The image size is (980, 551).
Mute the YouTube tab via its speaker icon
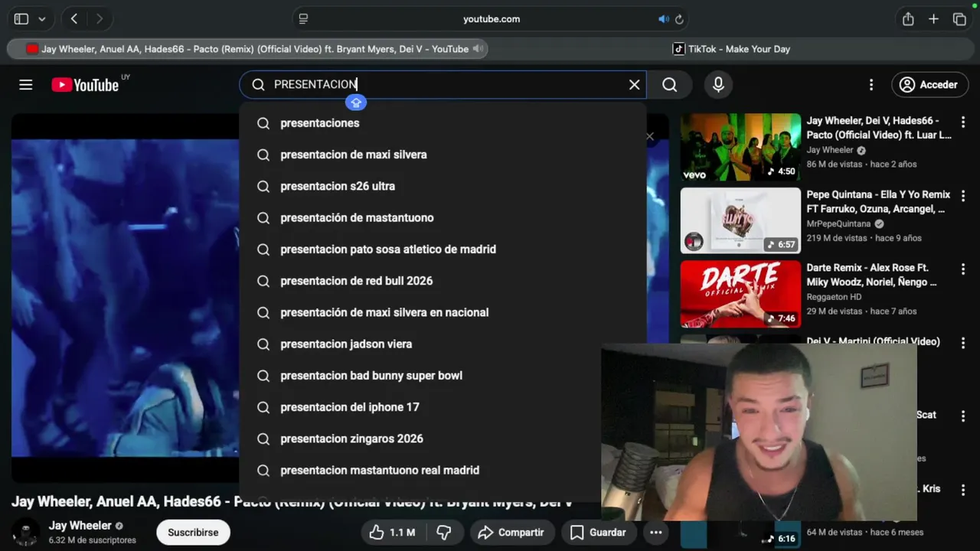(478, 49)
